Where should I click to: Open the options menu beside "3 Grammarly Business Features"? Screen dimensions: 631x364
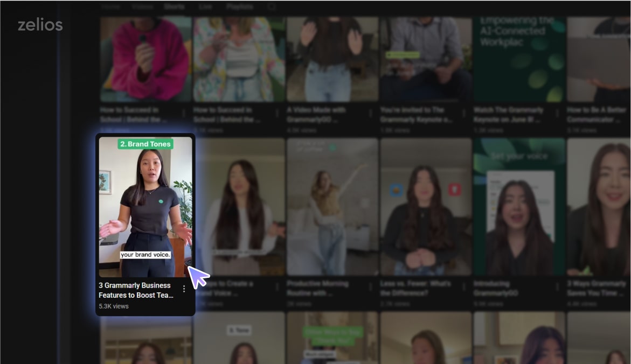point(184,289)
